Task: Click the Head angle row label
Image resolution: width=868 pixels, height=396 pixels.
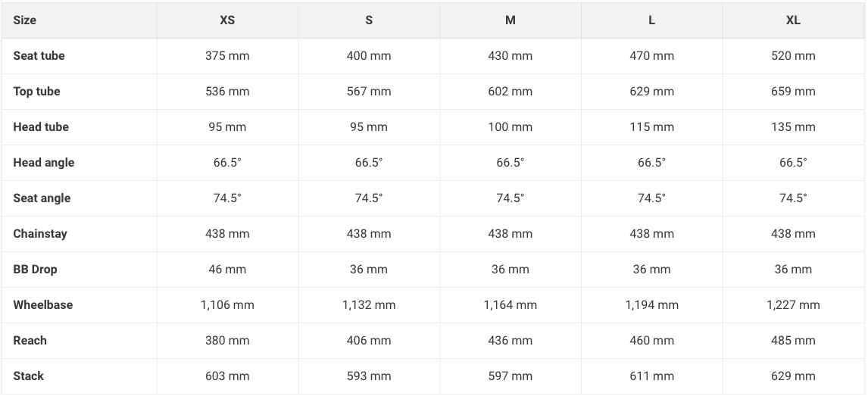Action: pos(43,163)
